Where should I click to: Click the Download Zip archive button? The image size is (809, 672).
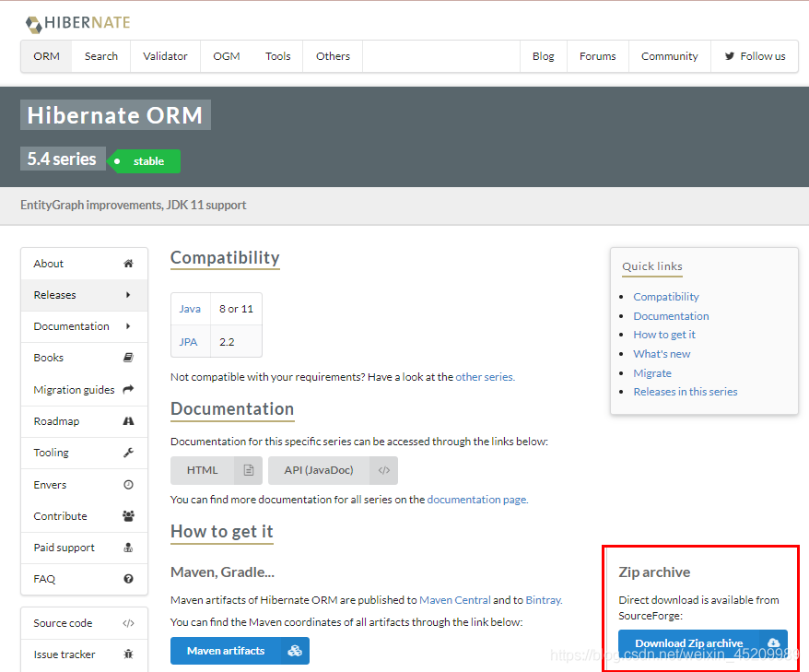pyautogui.click(x=703, y=643)
